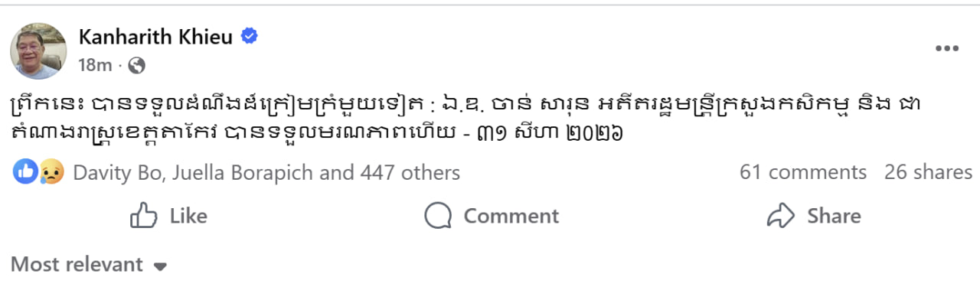Open the author's profile picture

[38, 51]
